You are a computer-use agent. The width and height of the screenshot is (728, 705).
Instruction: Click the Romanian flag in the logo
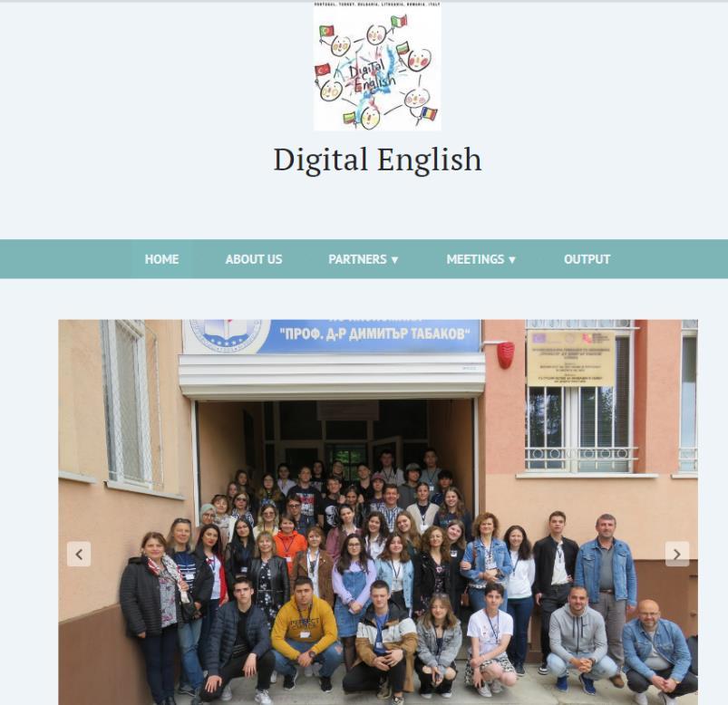coord(430,113)
